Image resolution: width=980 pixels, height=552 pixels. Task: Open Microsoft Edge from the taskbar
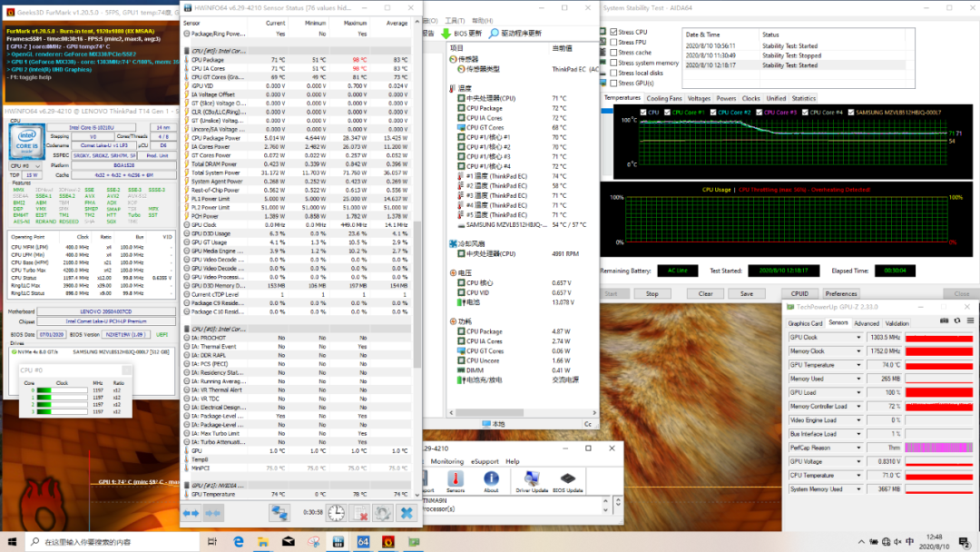tap(239, 541)
